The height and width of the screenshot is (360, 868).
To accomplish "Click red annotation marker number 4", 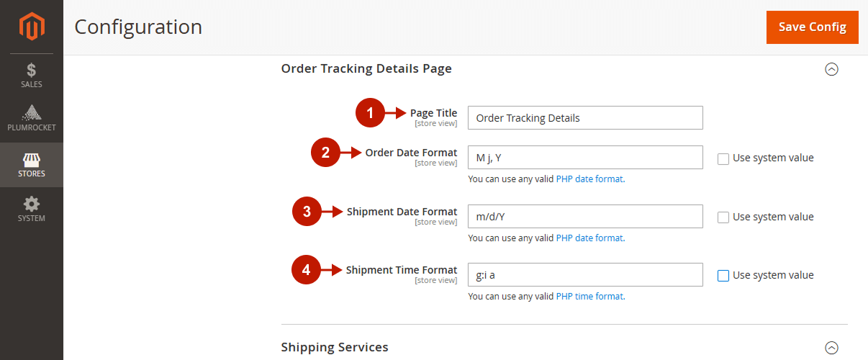I will [x=306, y=270].
